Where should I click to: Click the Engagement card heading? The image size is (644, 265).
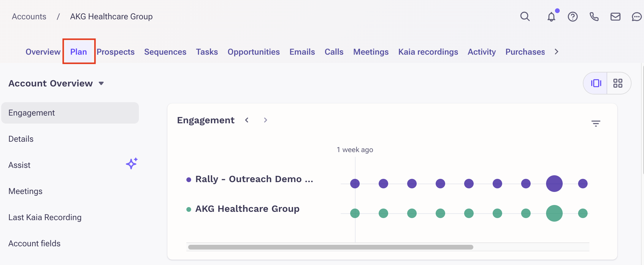206,120
